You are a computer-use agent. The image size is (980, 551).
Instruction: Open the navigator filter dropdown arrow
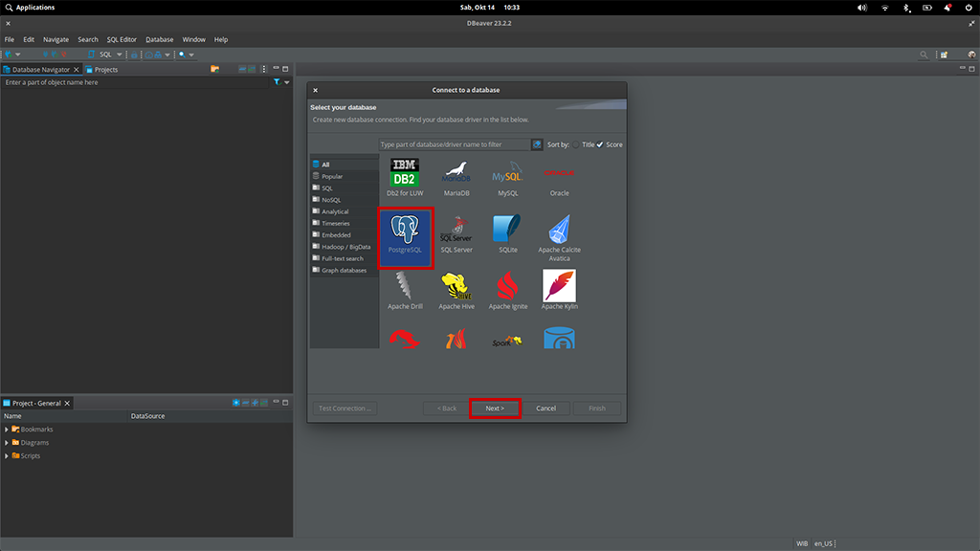(x=286, y=83)
